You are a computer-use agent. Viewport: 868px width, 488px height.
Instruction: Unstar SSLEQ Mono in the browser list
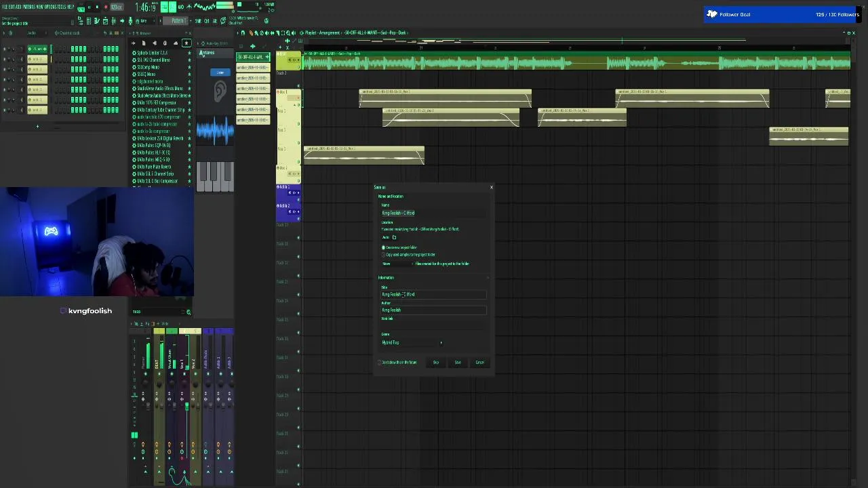[x=189, y=75]
